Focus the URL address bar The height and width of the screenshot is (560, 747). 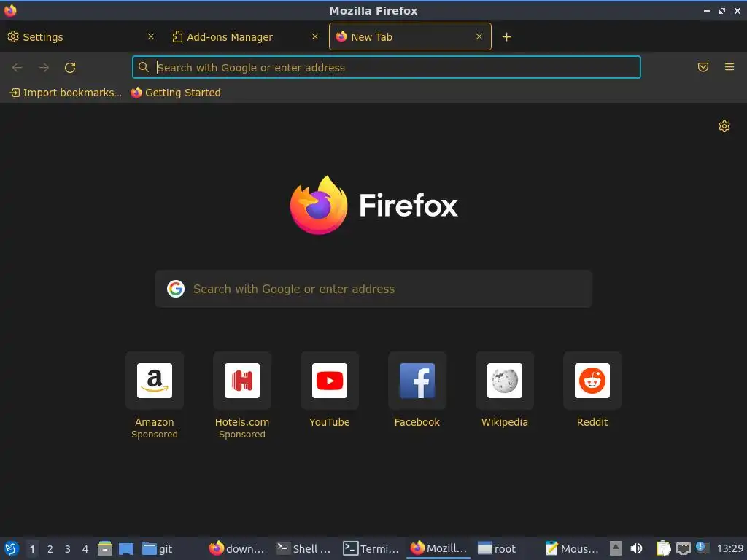pos(387,68)
